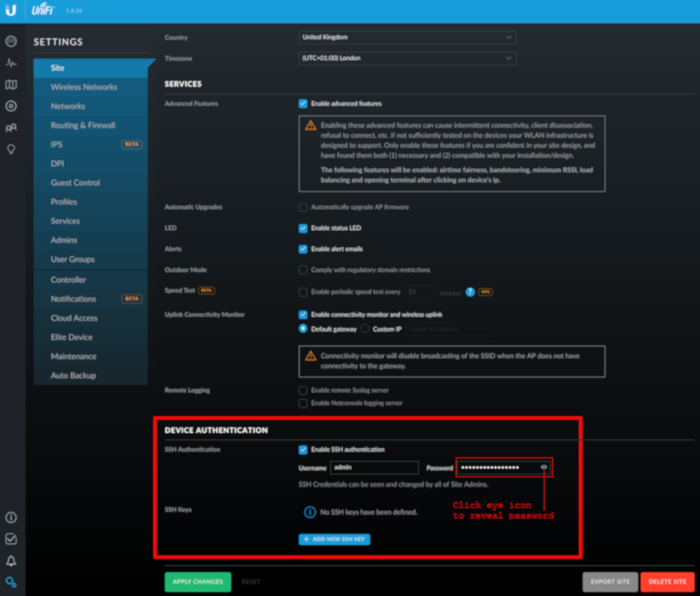Open DPI settings section
This screenshot has height=596, width=700.
coord(90,164)
